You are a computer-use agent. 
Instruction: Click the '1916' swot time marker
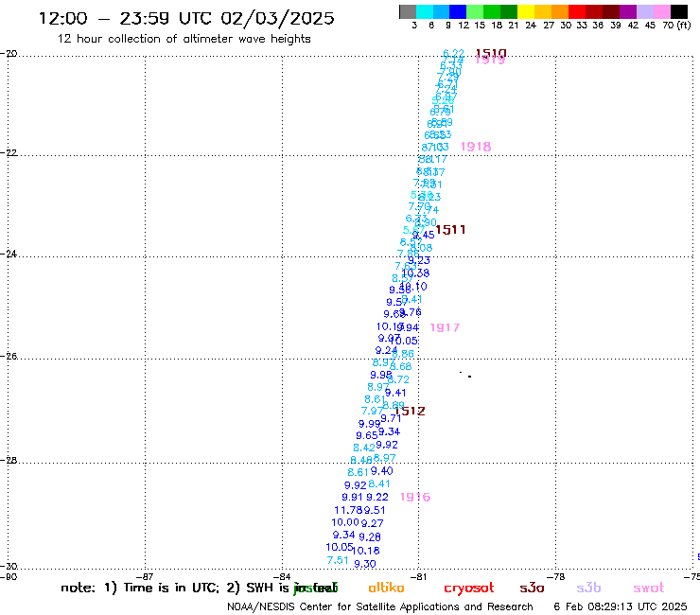point(415,497)
